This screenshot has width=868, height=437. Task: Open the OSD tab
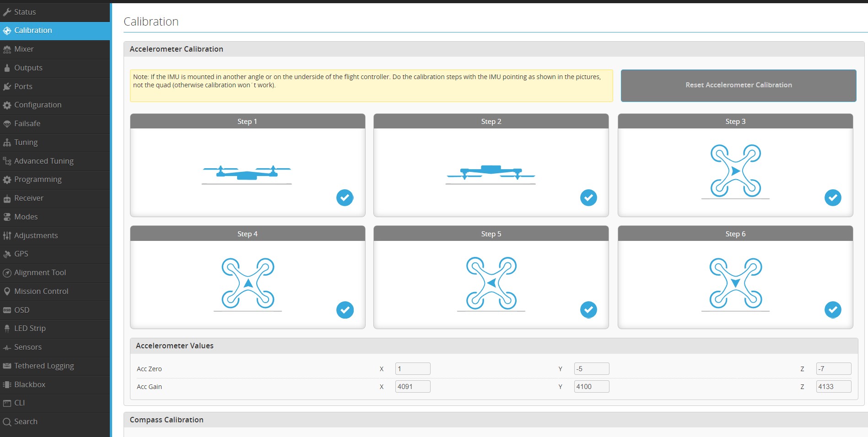pyautogui.click(x=22, y=310)
